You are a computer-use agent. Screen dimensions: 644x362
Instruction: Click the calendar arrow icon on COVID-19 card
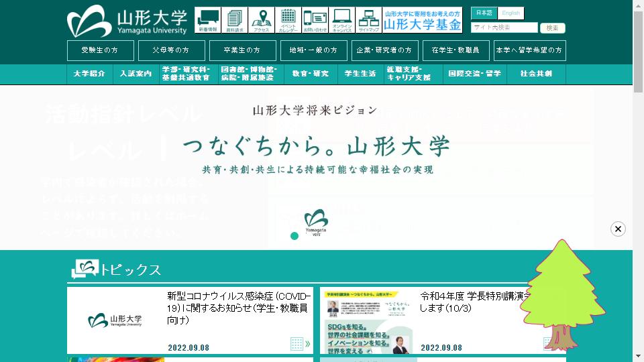[301, 344]
